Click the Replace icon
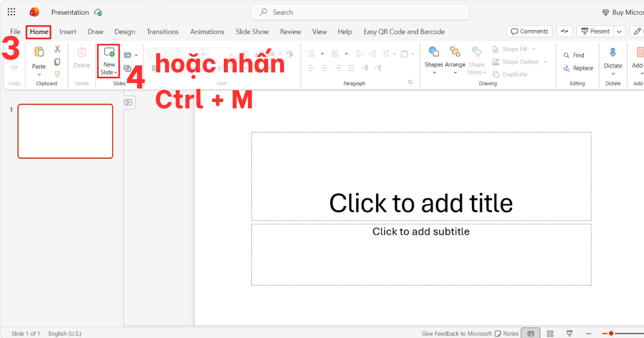The width and height of the screenshot is (644, 338). (x=566, y=68)
